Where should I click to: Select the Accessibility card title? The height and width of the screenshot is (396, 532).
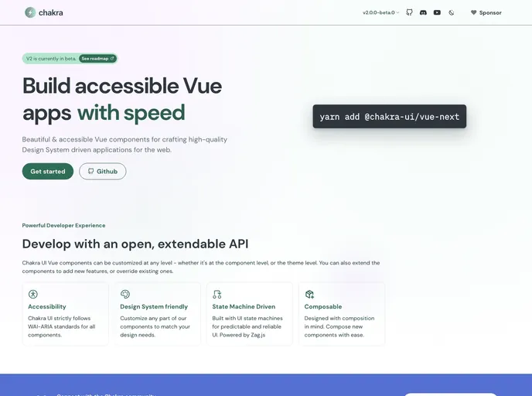tap(47, 307)
